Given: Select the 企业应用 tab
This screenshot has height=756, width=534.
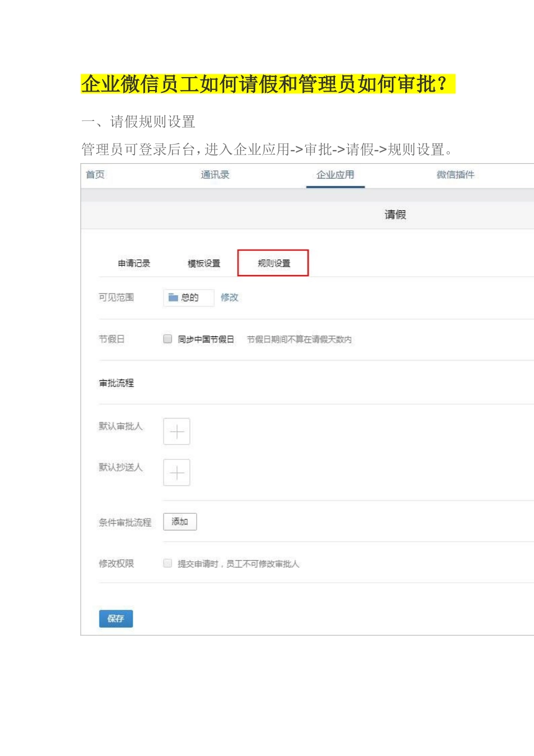Looking at the screenshot, I should pos(336,175).
